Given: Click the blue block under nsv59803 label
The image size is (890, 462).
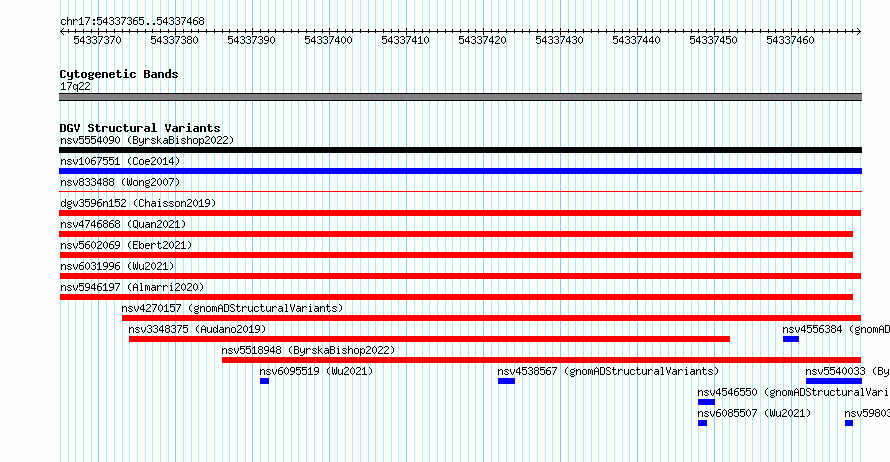Looking at the screenshot, I should pyautogui.click(x=849, y=423).
